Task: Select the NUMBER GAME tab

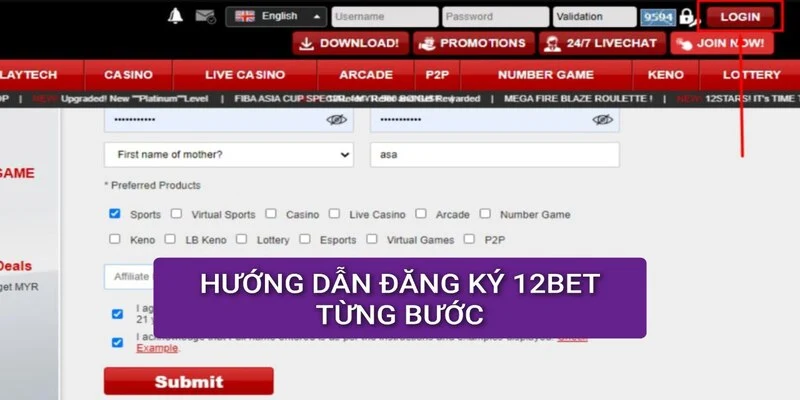Action: pos(546,75)
